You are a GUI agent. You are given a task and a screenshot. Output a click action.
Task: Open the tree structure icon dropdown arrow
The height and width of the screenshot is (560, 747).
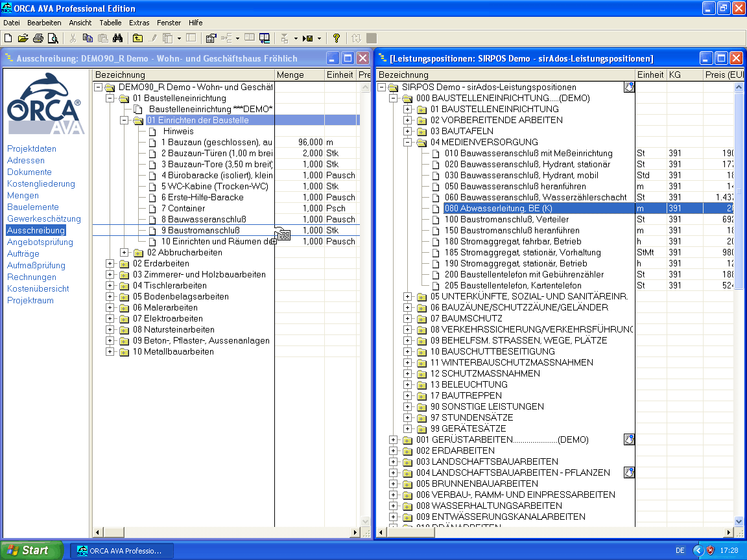(237, 38)
